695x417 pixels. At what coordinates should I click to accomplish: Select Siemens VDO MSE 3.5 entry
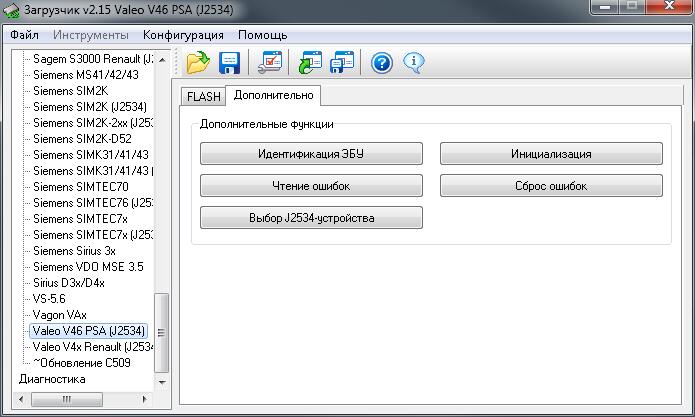point(88,266)
